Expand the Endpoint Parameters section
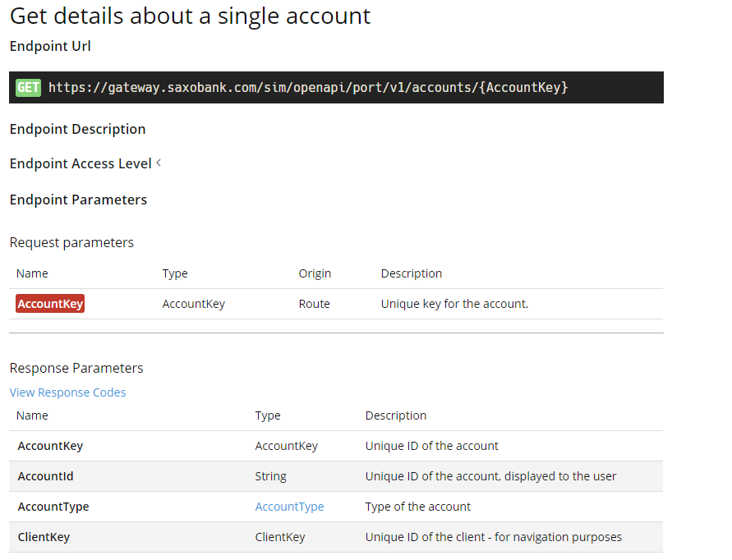The height and width of the screenshot is (560, 732). 78,200
